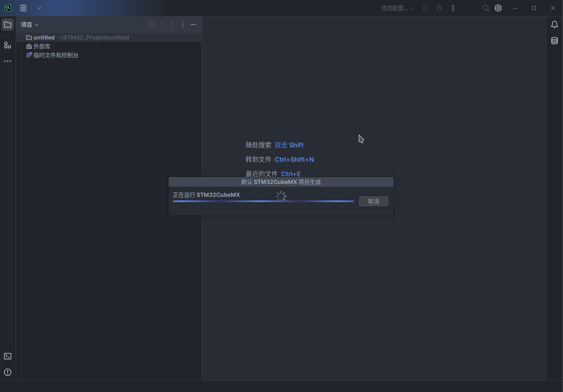Click Select Opened File target icon
This screenshot has width=563, height=392.
[151, 25]
